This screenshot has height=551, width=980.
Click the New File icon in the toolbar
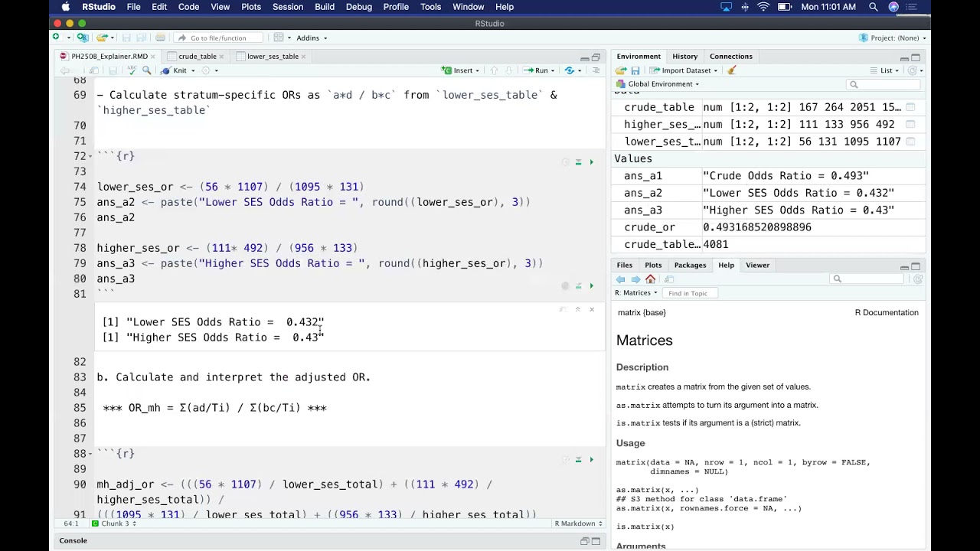(x=57, y=37)
